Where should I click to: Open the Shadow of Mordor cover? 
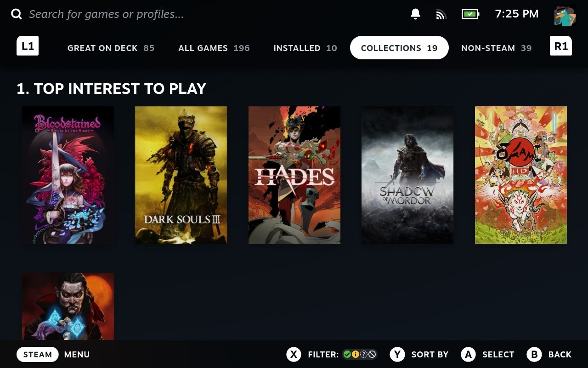(407, 175)
